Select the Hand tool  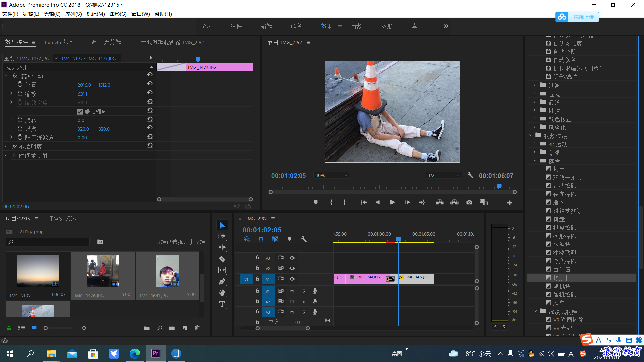tap(222, 293)
